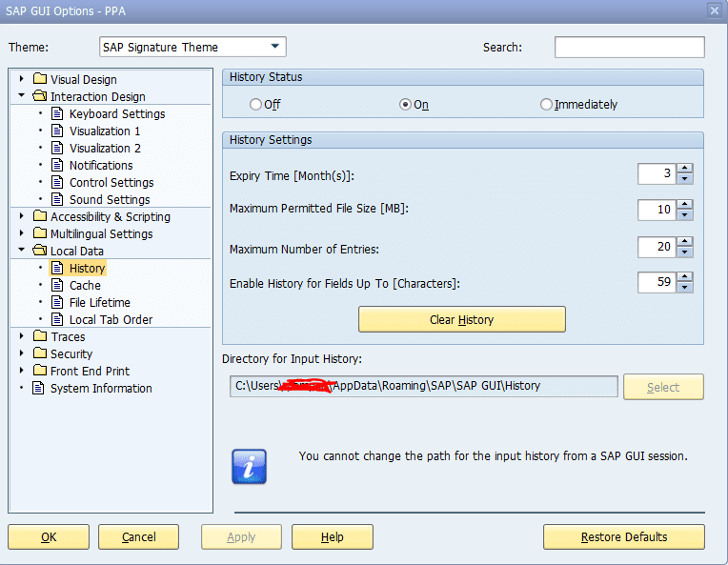This screenshot has height=565, width=728.
Task: Click the Notifications page icon
Action: (57, 165)
